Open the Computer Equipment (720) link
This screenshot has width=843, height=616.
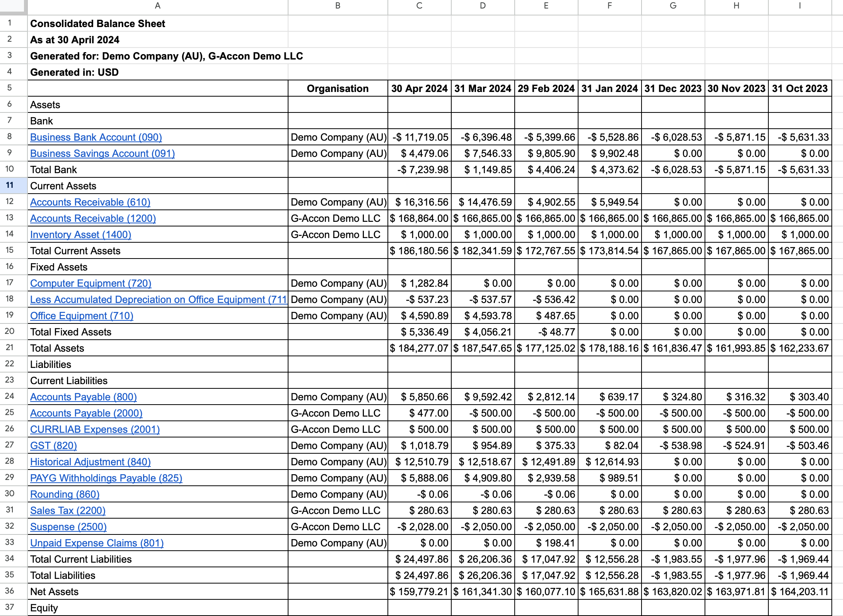pos(90,283)
